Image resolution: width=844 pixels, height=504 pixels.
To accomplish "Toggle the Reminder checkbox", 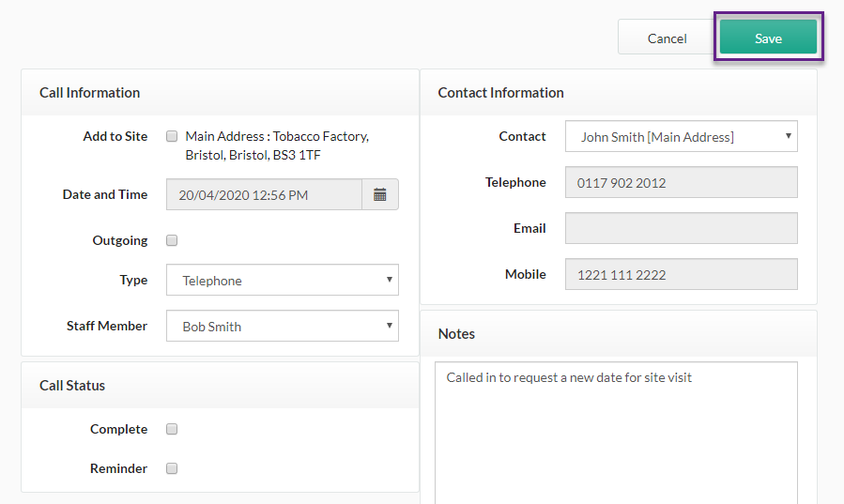I will (172, 468).
